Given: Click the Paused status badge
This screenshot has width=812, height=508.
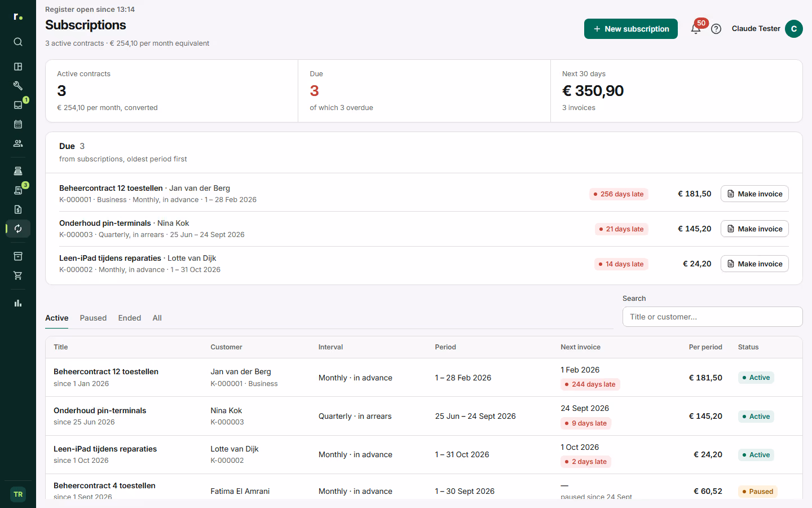Looking at the screenshot, I should (758, 492).
